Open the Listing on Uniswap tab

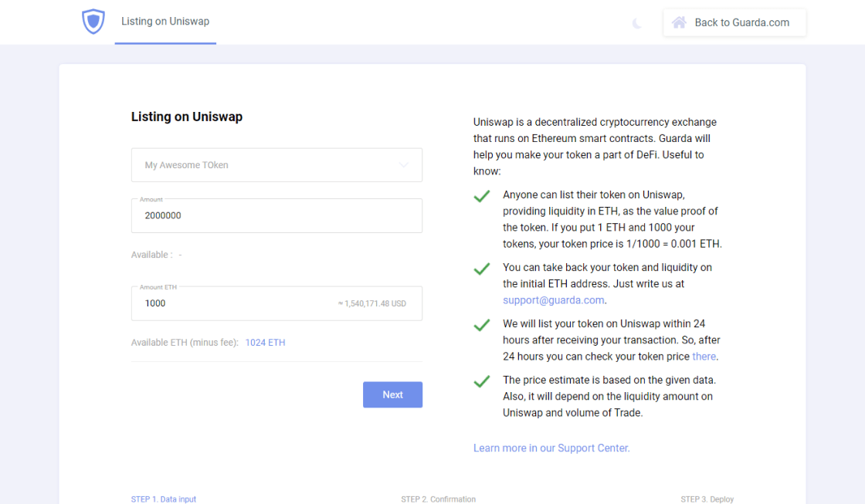coord(165,22)
